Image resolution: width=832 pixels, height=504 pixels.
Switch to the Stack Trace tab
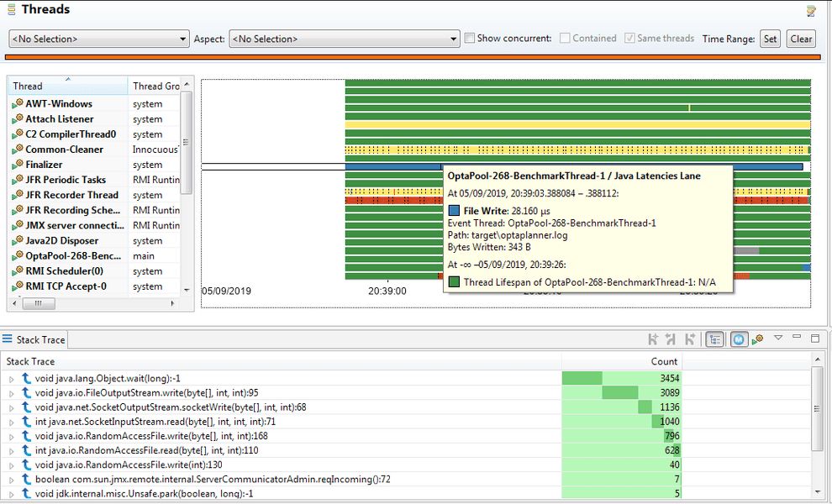39,339
